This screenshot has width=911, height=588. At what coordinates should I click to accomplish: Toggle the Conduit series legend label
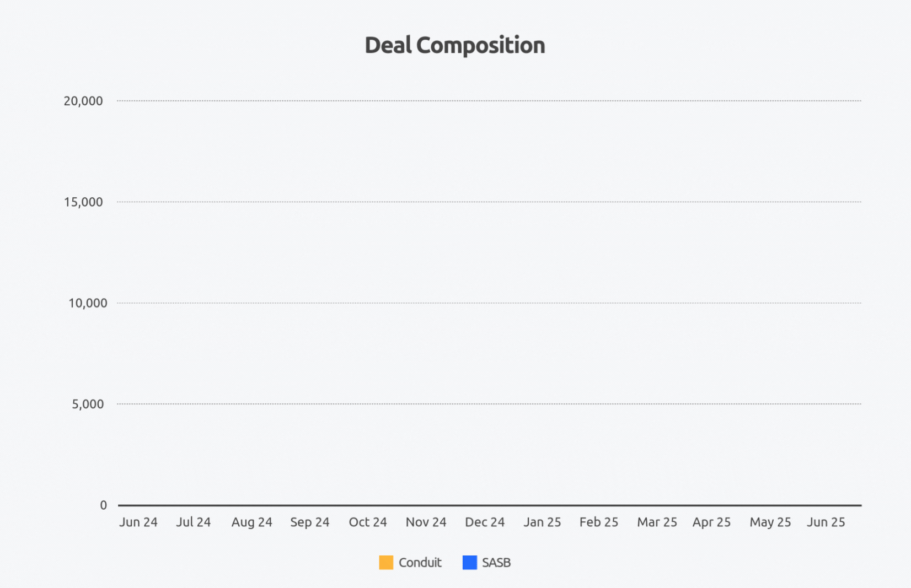420,563
